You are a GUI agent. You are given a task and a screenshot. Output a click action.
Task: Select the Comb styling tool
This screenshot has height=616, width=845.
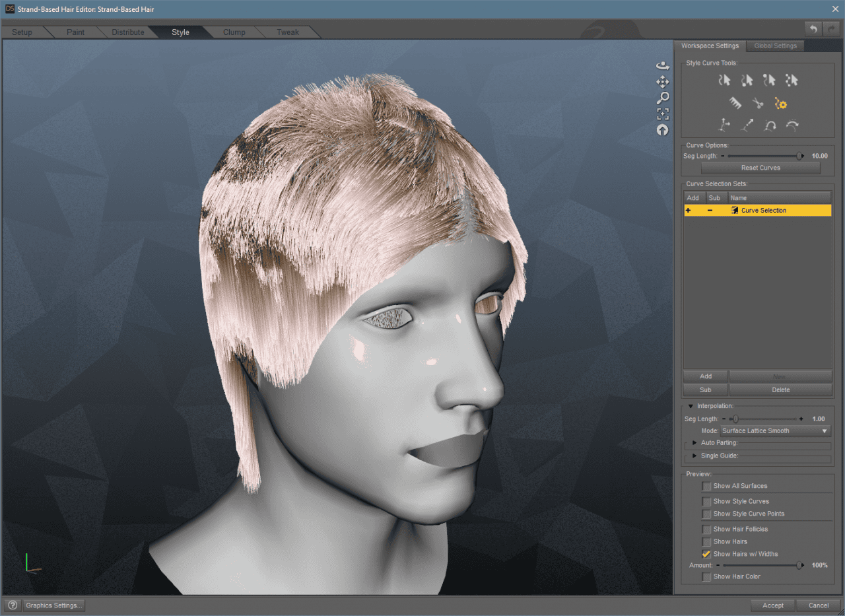click(735, 103)
